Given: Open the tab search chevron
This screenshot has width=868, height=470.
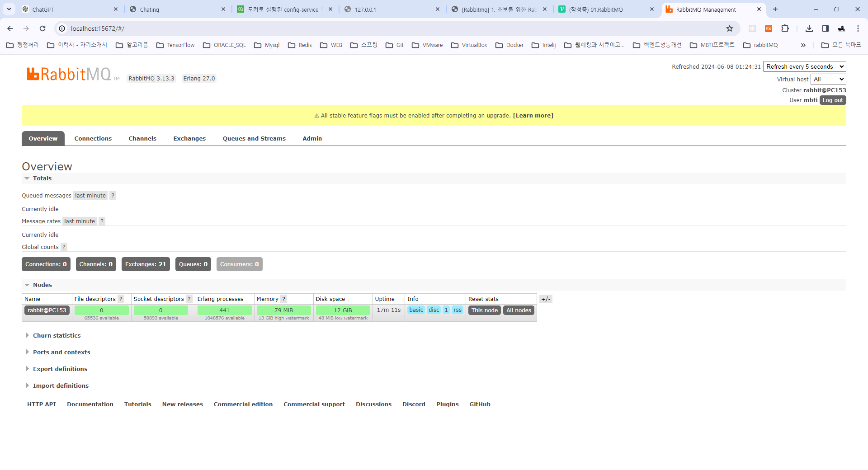Looking at the screenshot, I should [x=9, y=9].
